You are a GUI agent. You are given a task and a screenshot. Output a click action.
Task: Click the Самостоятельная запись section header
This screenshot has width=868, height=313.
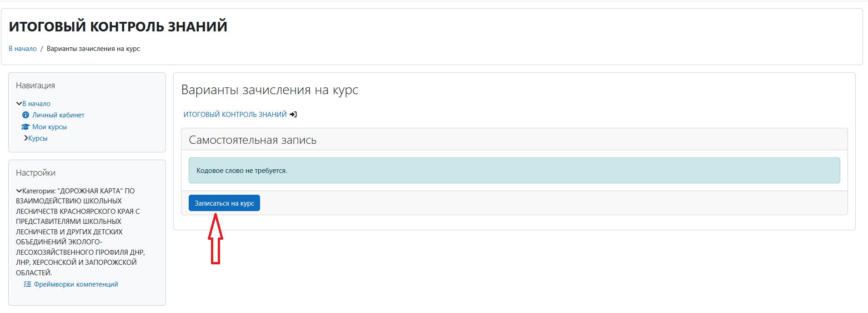(x=252, y=140)
